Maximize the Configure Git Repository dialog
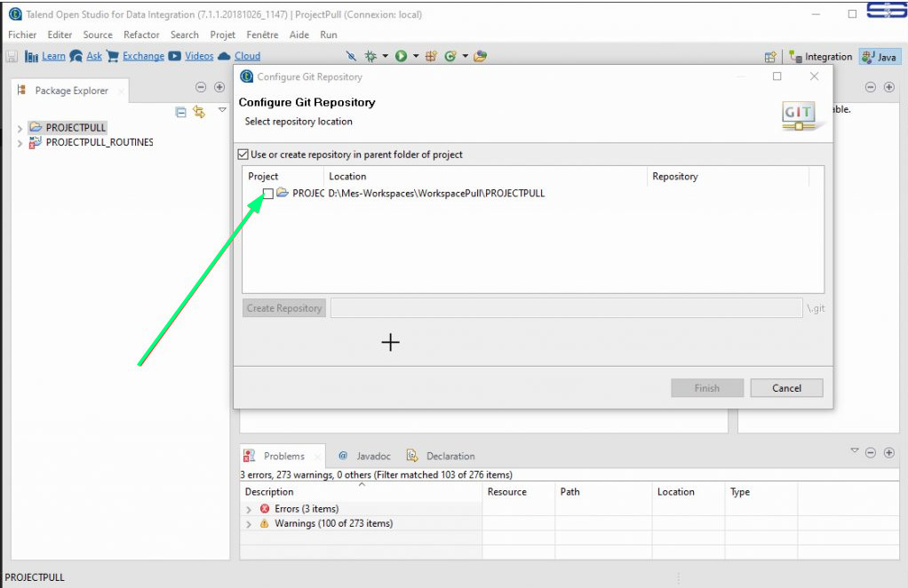908x588 pixels. click(777, 76)
